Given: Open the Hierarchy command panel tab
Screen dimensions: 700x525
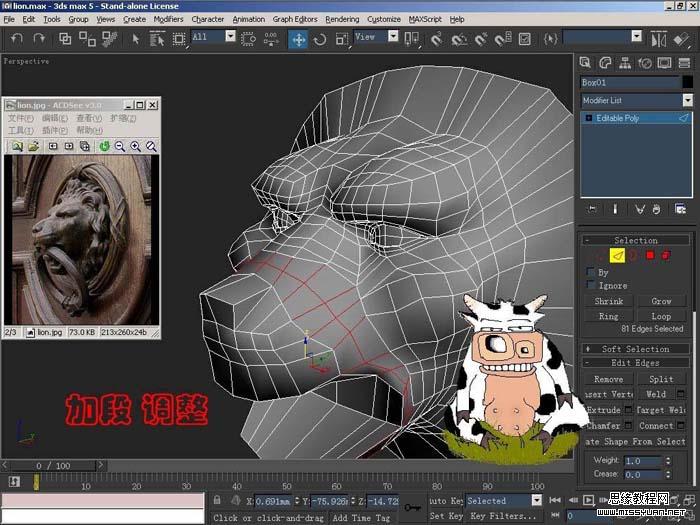Looking at the screenshot, I should pos(625,63).
